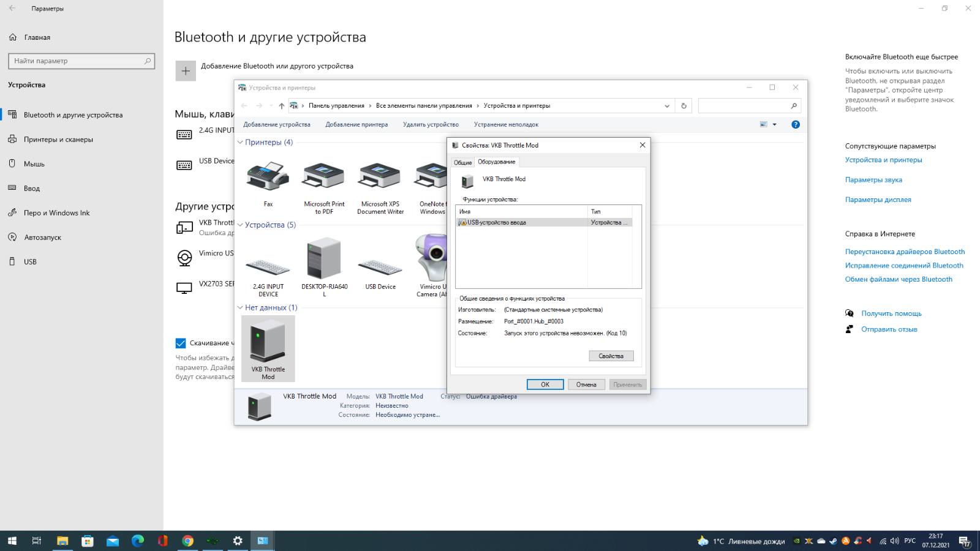
Task: Select the USB Device keyboard icon
Action: (x=380, y=267)
